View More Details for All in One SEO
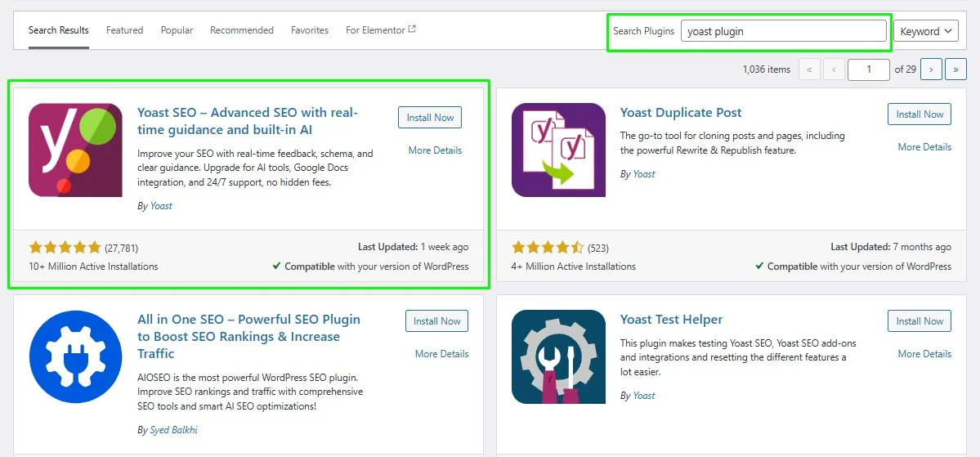Image resolution: width=980 pixels, height=457 pixels. [x=442, y=354]
